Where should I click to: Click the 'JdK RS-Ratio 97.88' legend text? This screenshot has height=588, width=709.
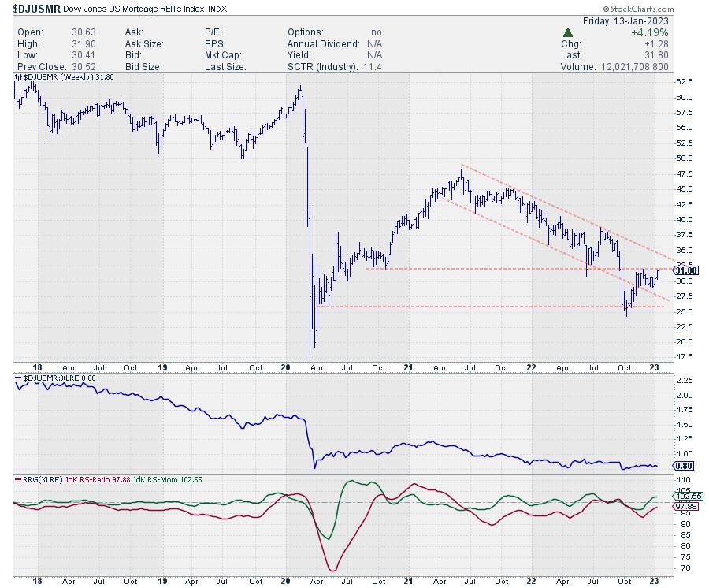(x=97, y=479)
